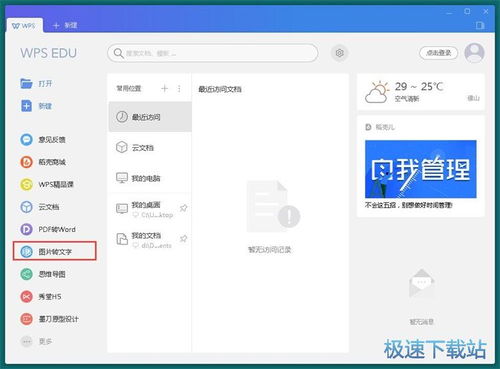Launch the 图片转文字 tool
The height and width of the screenshot is (369, 500).
click(x=55, y=251)
